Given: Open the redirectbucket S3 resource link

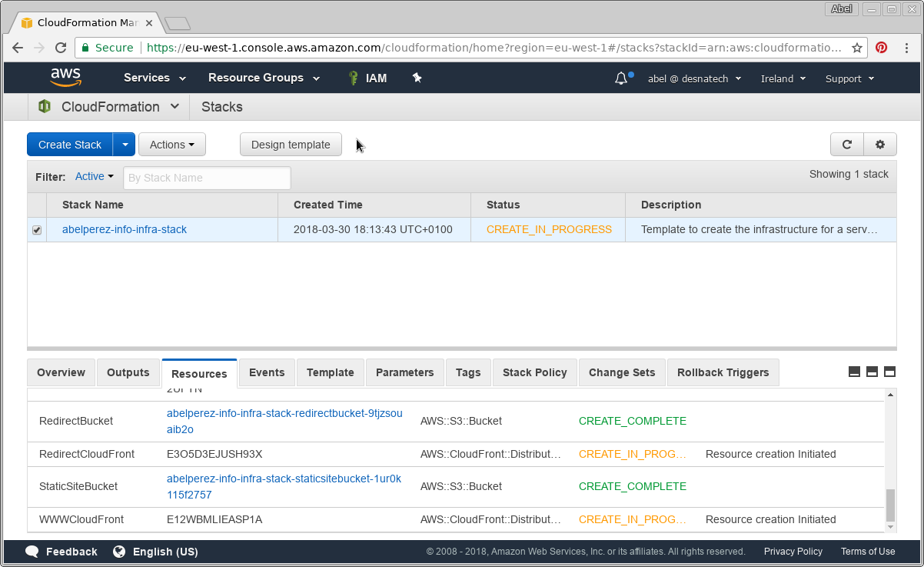Looking at the screenshot, I should coord(284,421).
